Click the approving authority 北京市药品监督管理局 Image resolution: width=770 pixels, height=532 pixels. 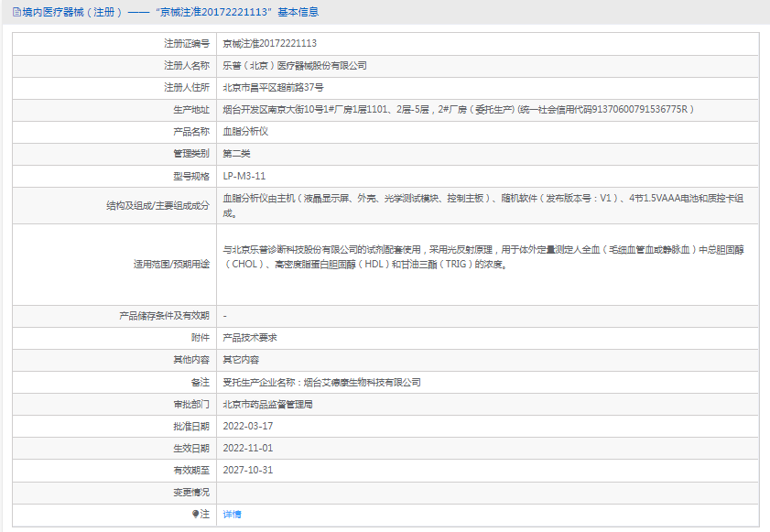[267, 405]
